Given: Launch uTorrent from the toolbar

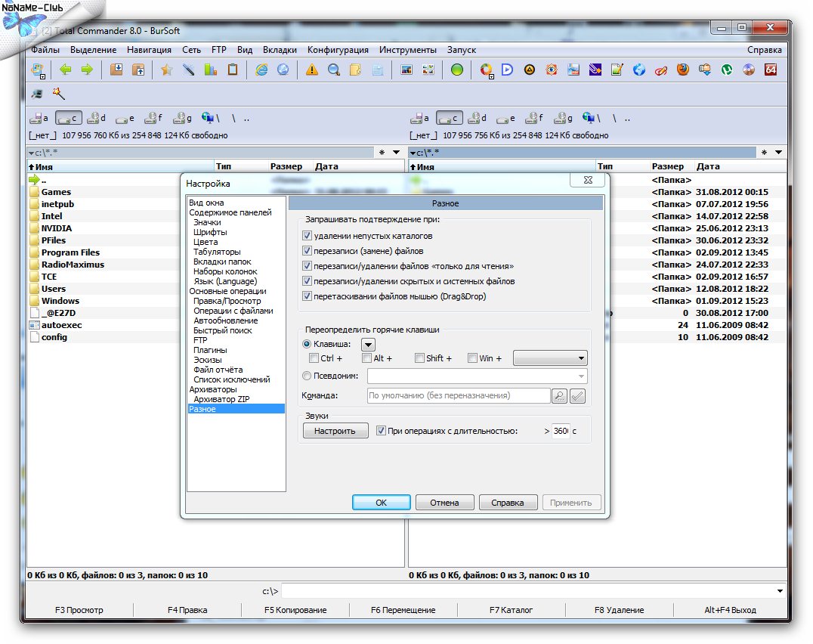Looking at the screenshot, I should click(727, 70).
